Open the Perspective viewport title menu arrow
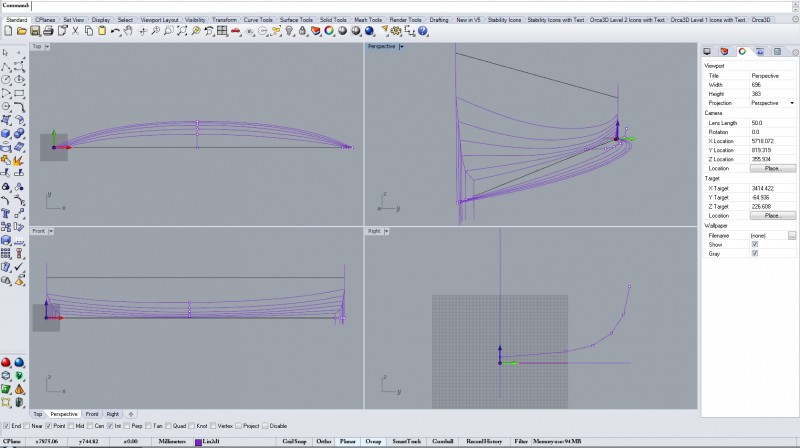Screen dimensions: 800x448 [401, 46]
